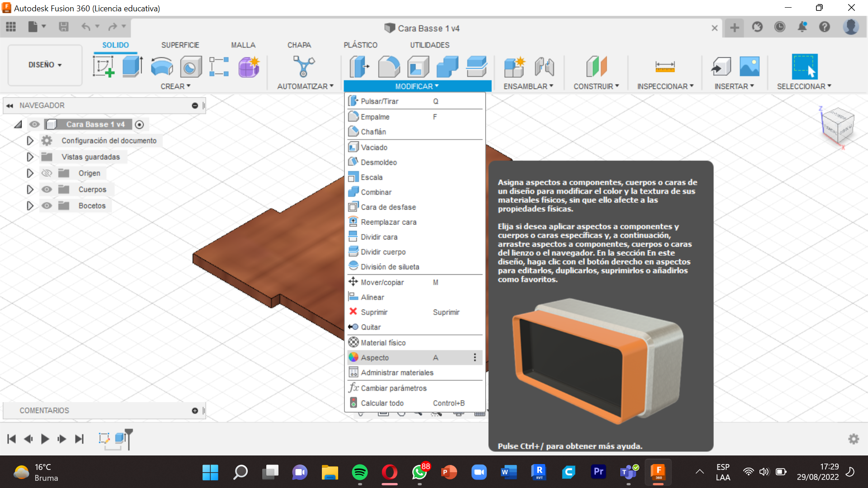The image size is (868, 488).
Task: Open Spotify from the taskbar
Action: [360, 473]
